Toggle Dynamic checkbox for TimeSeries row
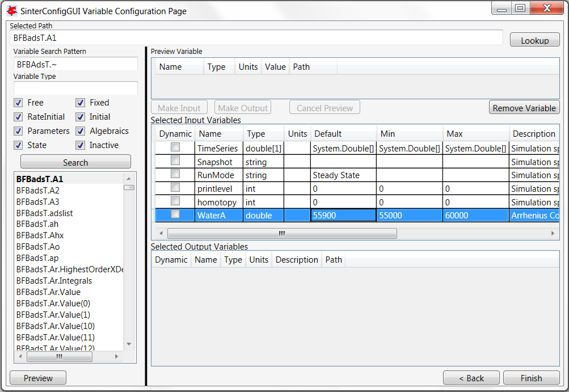Image resolution: width=569 pixels, height=392 pixels. (175, 147)
